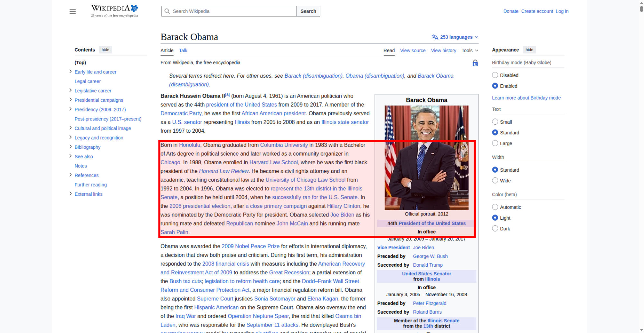The height and width of the screenshot is (333, 644).
Task: Switch to the Talk tab
Action: click(x=183, y=51)
